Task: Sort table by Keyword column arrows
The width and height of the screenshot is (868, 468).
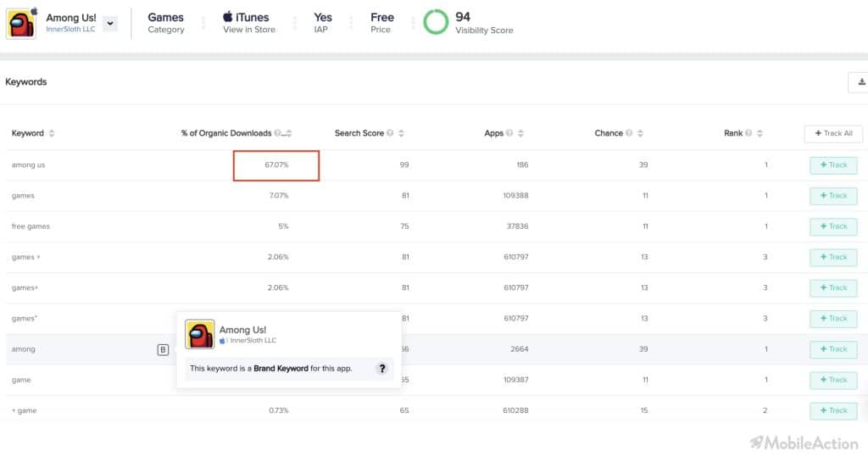Action: [x=52, y=133]
